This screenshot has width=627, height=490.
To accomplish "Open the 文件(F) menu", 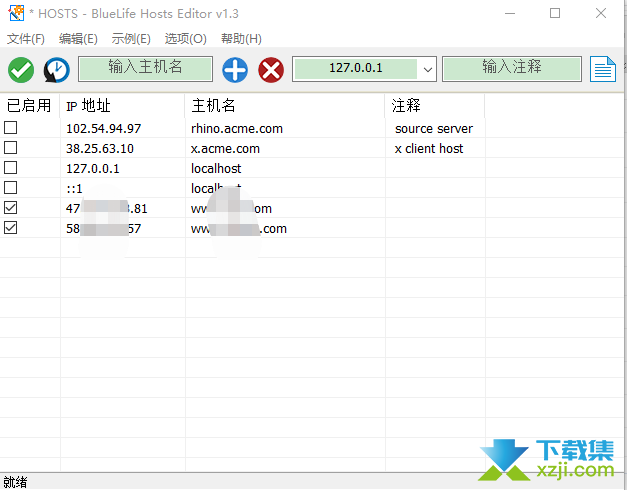I will [x=26, y=39].
